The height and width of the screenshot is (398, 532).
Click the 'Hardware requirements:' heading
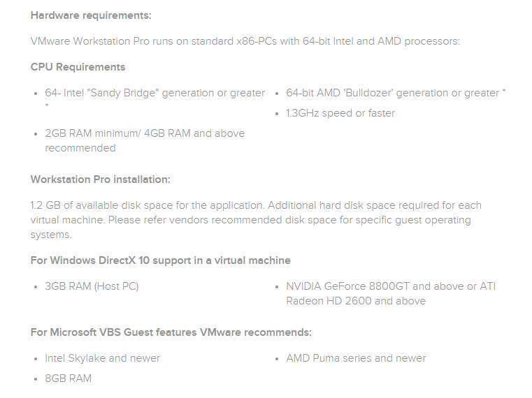pyautogui.click(x=91, y=15)
